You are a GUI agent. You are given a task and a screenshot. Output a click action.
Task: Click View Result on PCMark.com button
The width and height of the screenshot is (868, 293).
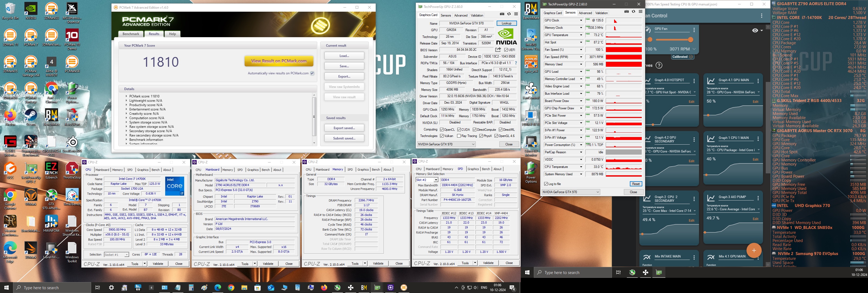tap(279, 61)
